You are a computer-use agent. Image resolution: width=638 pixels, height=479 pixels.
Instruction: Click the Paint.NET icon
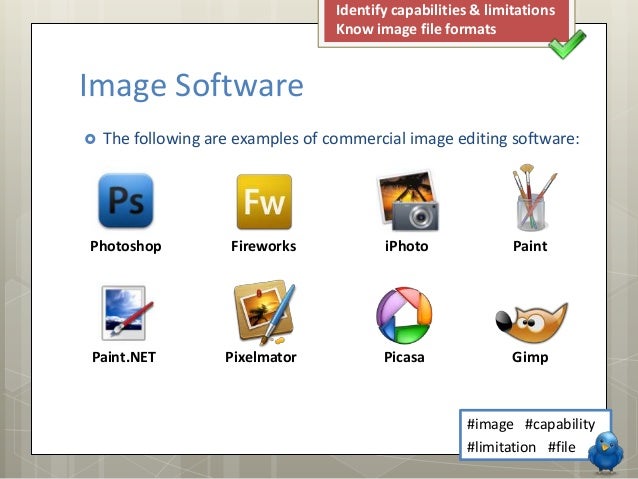coord(127,313)
